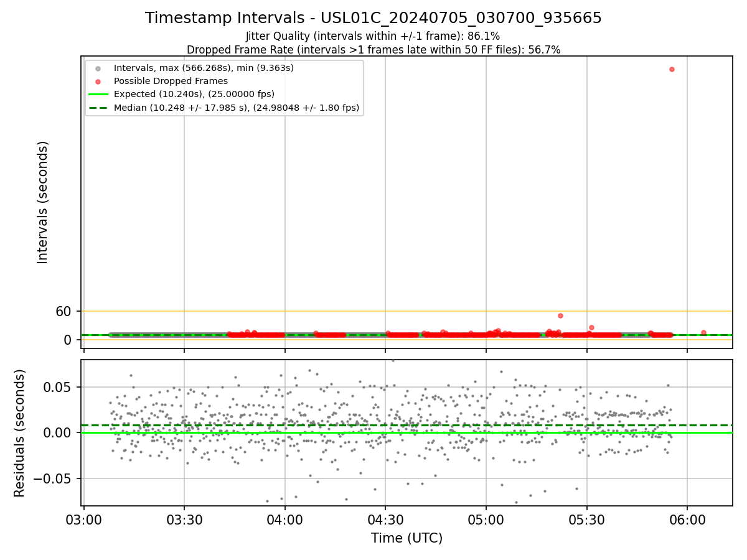Screen dimensions: 747x560
Task: Click the '03:30' time tick label
Action: [184, 520]
